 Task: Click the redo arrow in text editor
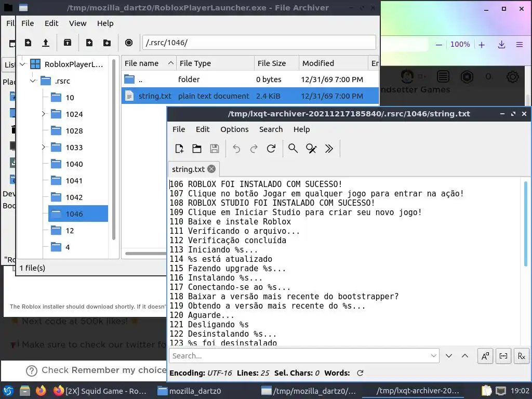click(254, 149)
